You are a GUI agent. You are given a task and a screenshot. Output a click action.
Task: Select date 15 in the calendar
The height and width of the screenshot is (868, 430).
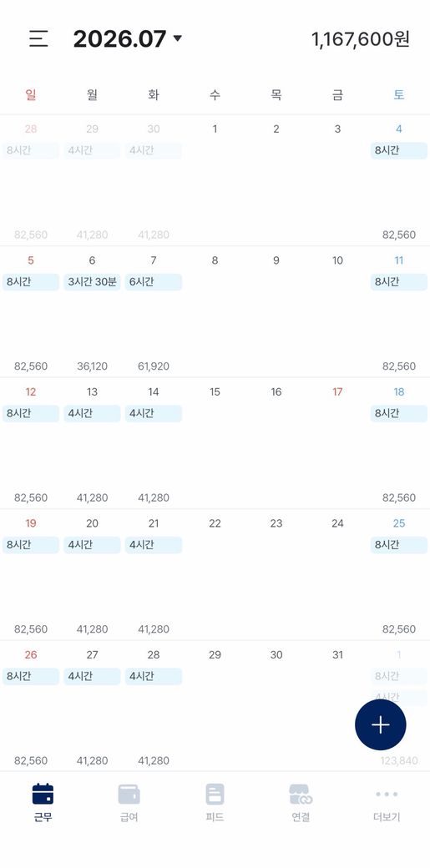tap(215, 392)
